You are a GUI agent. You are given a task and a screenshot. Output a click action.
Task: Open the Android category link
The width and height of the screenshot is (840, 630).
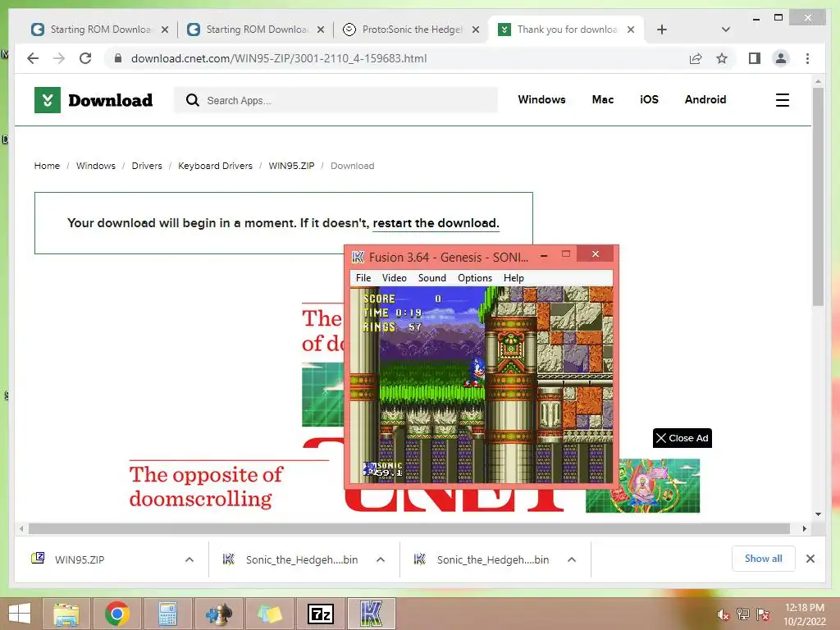[x=705, y=99]
